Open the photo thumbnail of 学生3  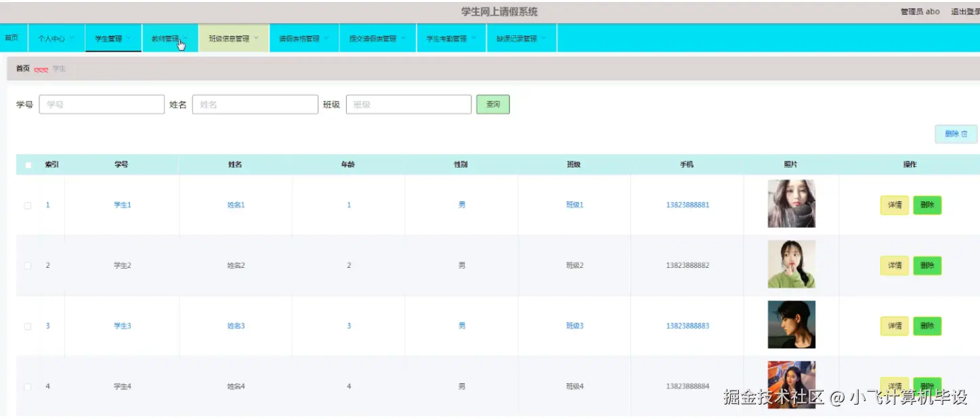click(791, 325)
